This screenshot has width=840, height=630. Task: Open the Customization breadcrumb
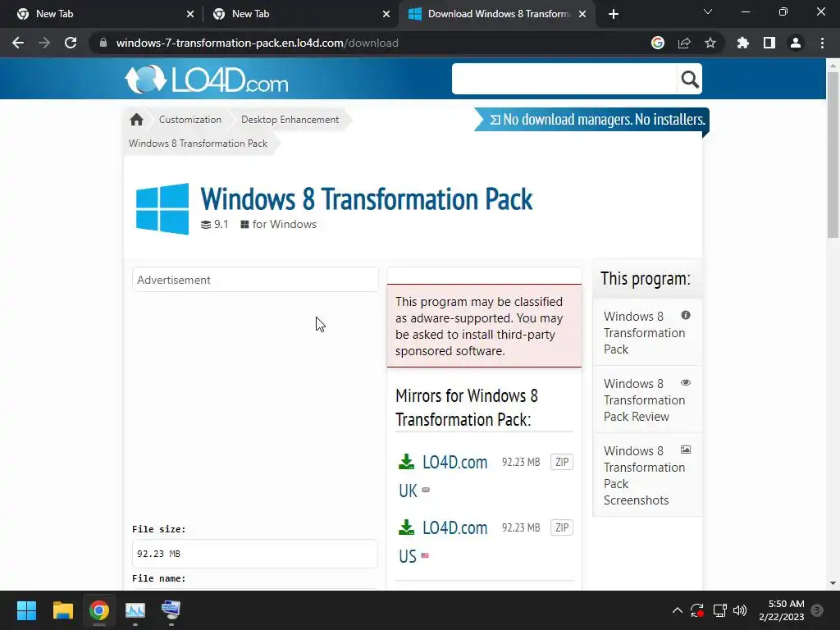[x=190, y=120]
